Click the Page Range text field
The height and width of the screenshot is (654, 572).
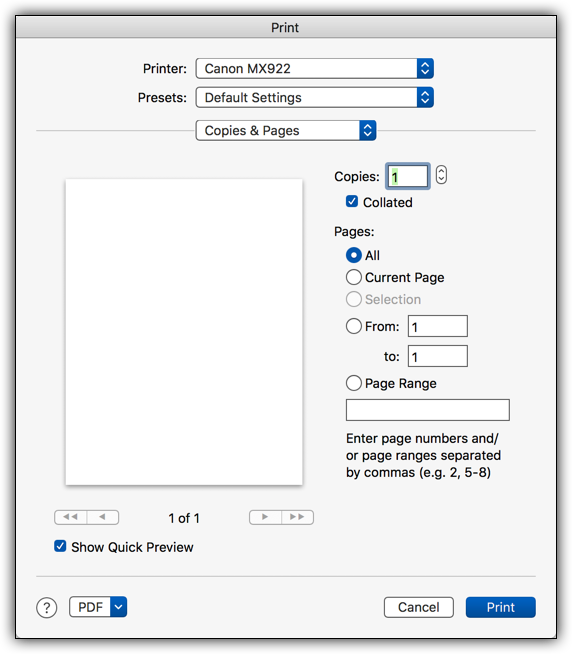point(428,410)
